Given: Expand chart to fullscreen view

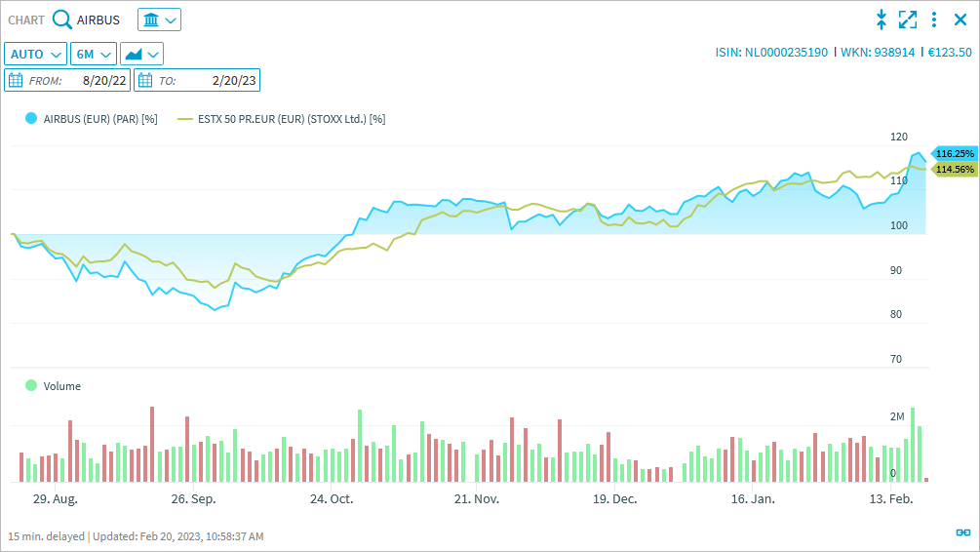Looking at the screenshot, I should pos(908,20).
